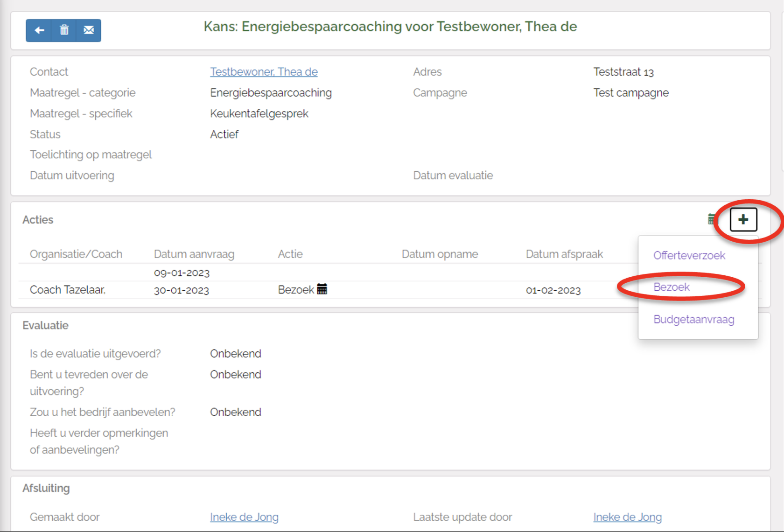Click the Status value Actief

[x=224, y=134]
